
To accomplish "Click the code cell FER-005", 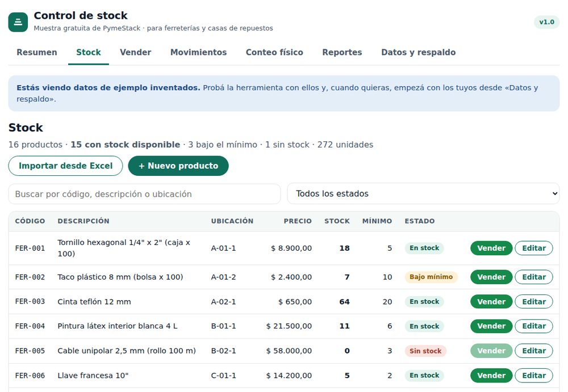I will click(x=30, y=351).
